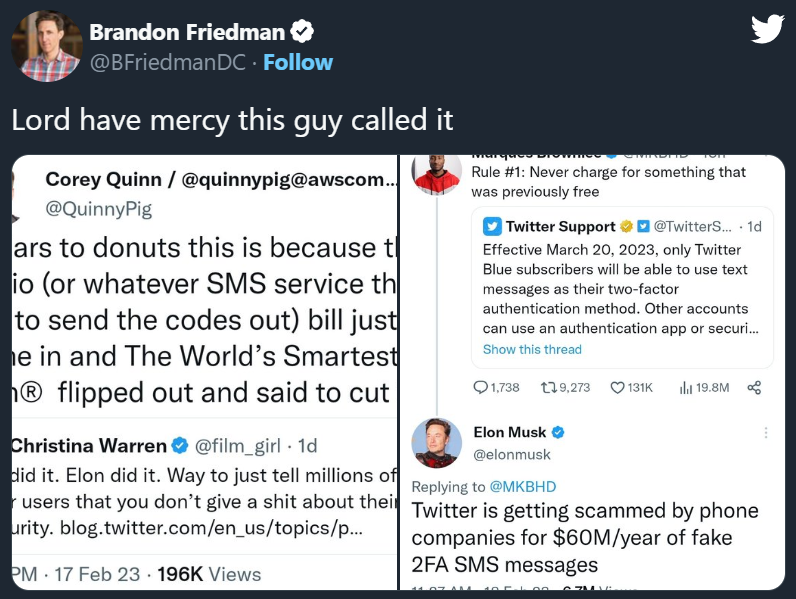Open the "Show this thread" link
Viewport: 796px width, 599px height.
pyautogui.click(x=532, y=350)
